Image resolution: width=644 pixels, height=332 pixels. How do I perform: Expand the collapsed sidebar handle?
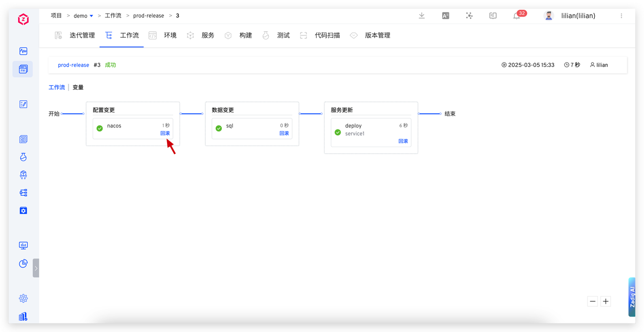(x=36, y=268)
